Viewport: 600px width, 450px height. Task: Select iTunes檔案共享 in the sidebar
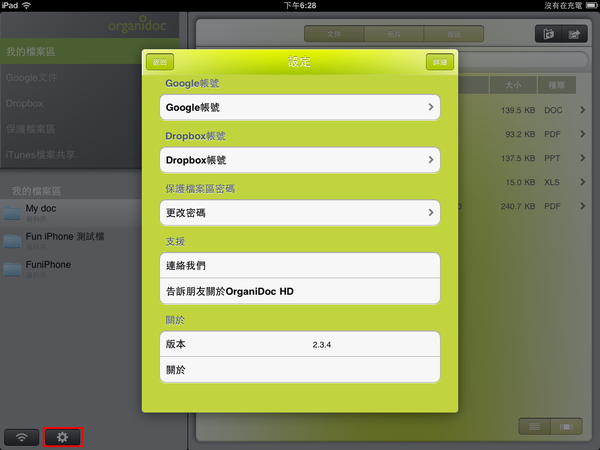tap(71, 155)
